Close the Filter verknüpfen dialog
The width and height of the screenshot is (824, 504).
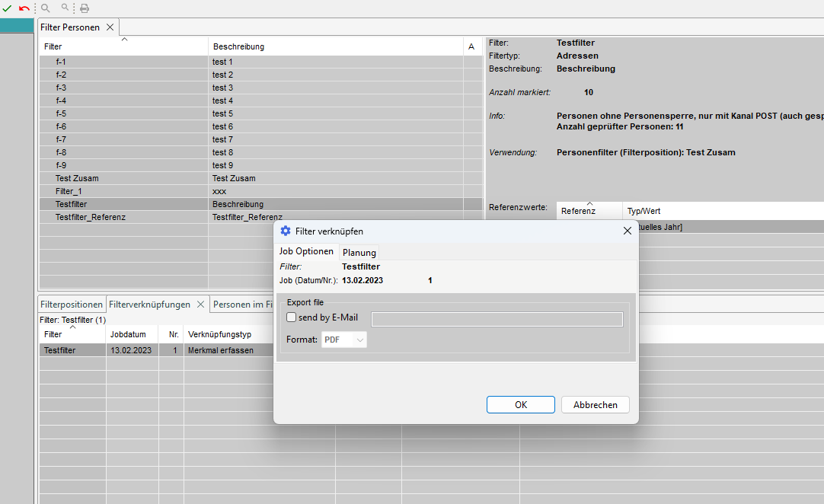point(628,231)
